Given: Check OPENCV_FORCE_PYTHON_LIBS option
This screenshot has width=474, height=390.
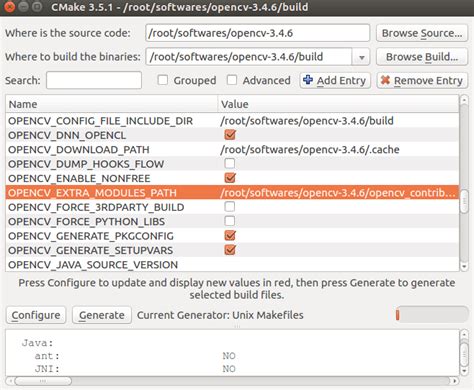Looking at the screenshot, I should pos(230,221).
